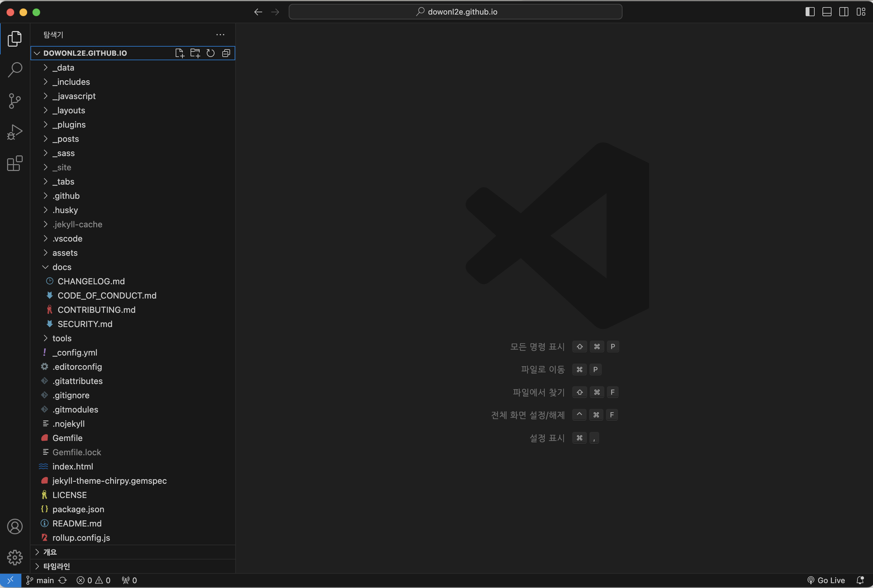Start Go Live server
This screenshot has width=873, height=588.
[826, 580]
